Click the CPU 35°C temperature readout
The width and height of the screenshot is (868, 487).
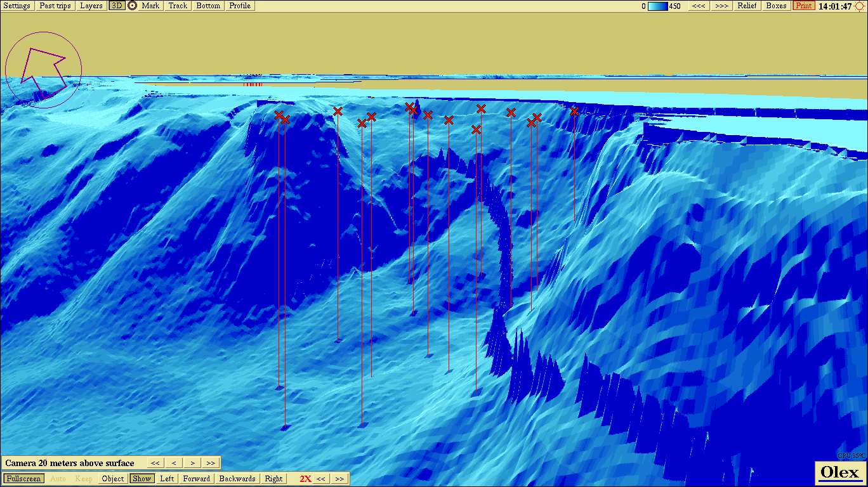[851, 456]
